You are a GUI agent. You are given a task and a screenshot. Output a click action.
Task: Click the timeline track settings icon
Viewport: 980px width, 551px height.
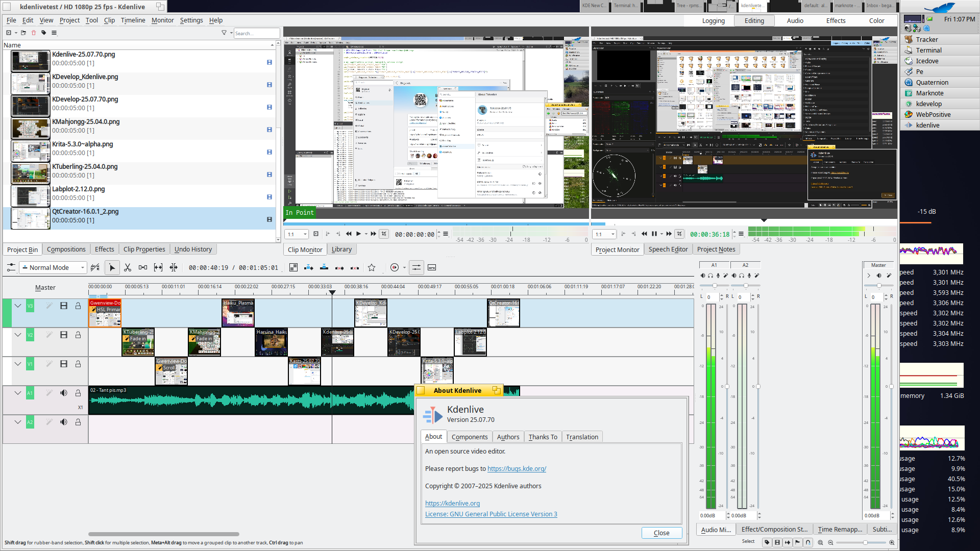point(11,268)
